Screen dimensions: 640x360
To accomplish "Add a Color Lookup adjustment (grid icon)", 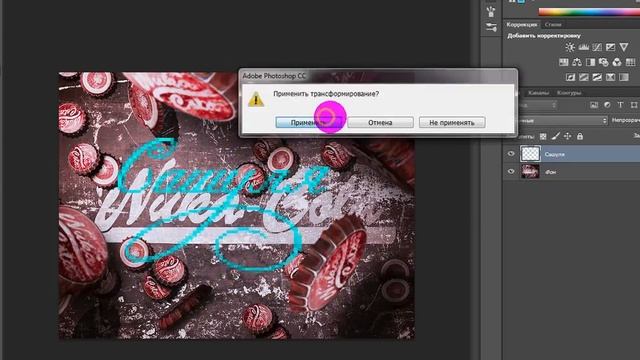I will click(631, 62).
